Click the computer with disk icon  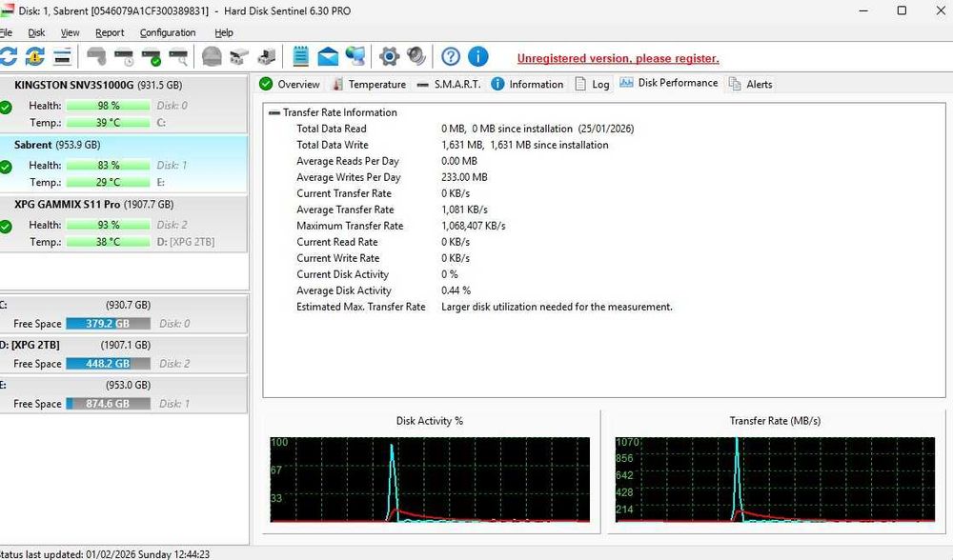(x=266, y=56)
